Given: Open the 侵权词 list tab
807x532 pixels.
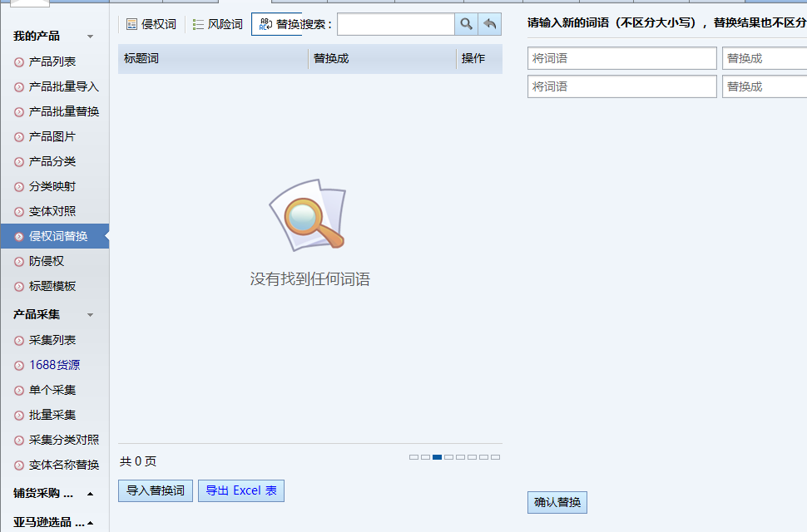Looking at the screenshot, I should pos(151,24).
